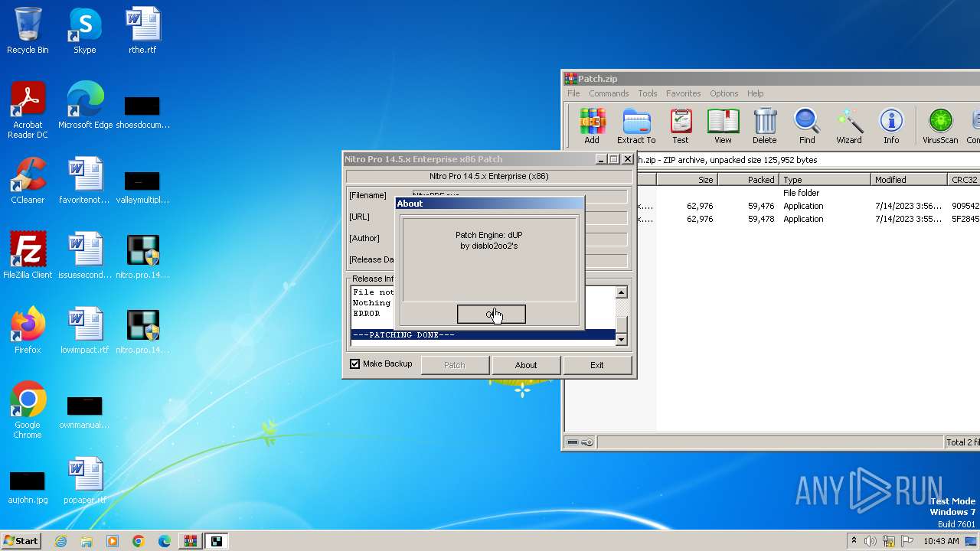Click the volume speaker tray icon
The width and height of the screenshot is (980, 551).
(871, 541)
